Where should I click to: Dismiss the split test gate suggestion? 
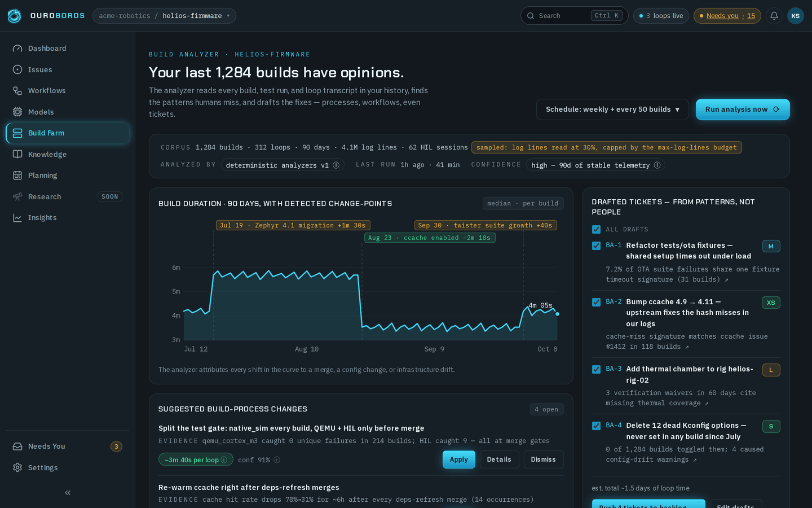(543, 459)
